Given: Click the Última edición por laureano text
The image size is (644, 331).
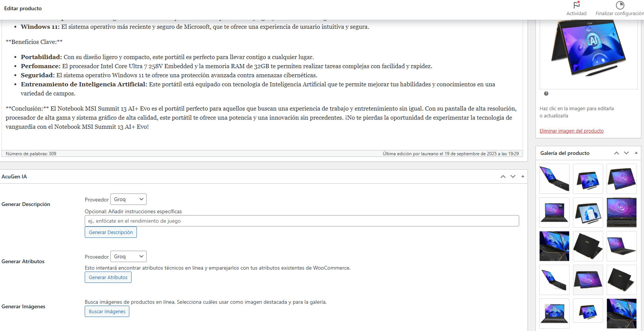Looking at the screenshot, I should pyautogui.click(x=451, y=154).
